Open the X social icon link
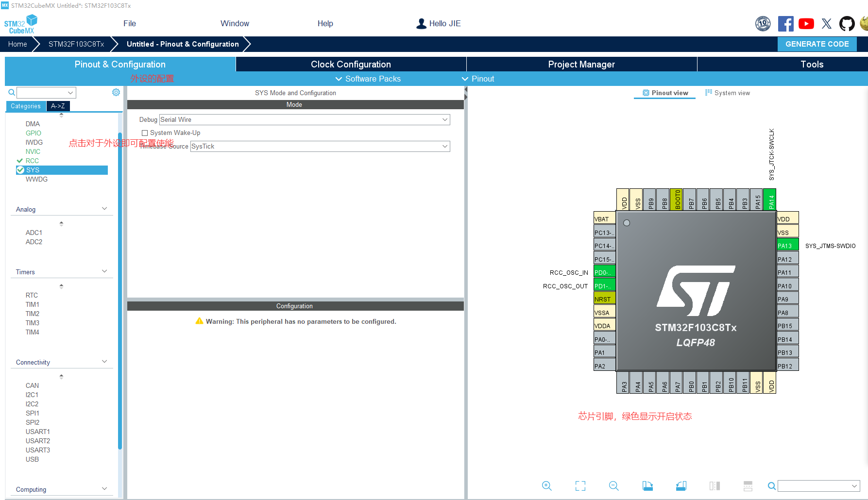Image resolution: width=868 pixels, height=500 pixels. 827,24
